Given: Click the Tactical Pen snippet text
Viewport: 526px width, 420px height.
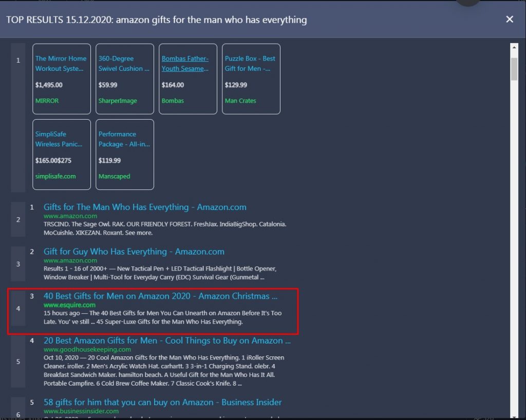Looking at the screenshot, I should [x=160, y=273].
